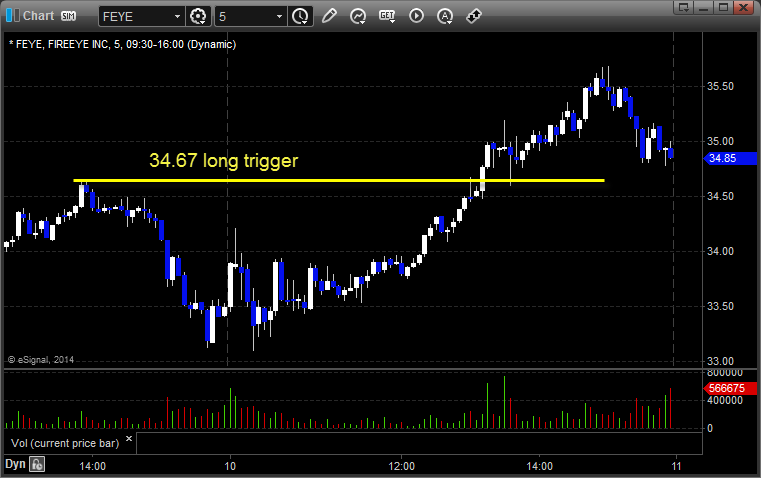
Task: Click the play replay button icon
Action: pos(416,16)
